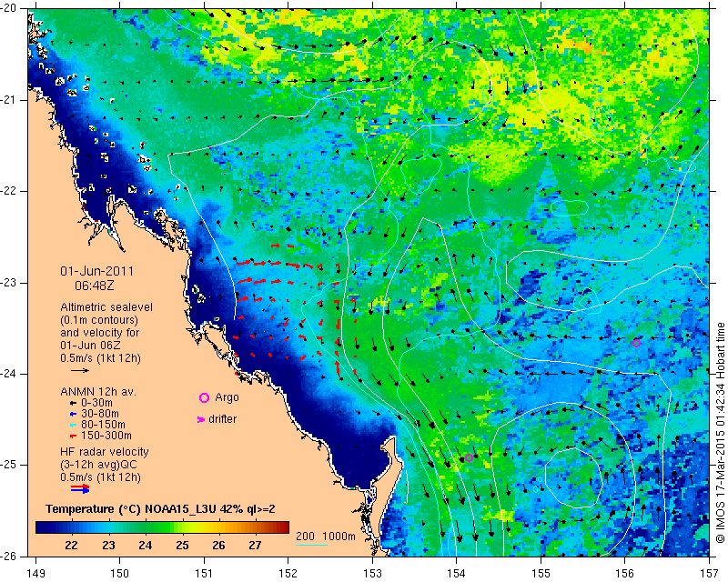Click the longitude axis label '149'
Viewport: 728px width, 582px height.
[35, 574]
